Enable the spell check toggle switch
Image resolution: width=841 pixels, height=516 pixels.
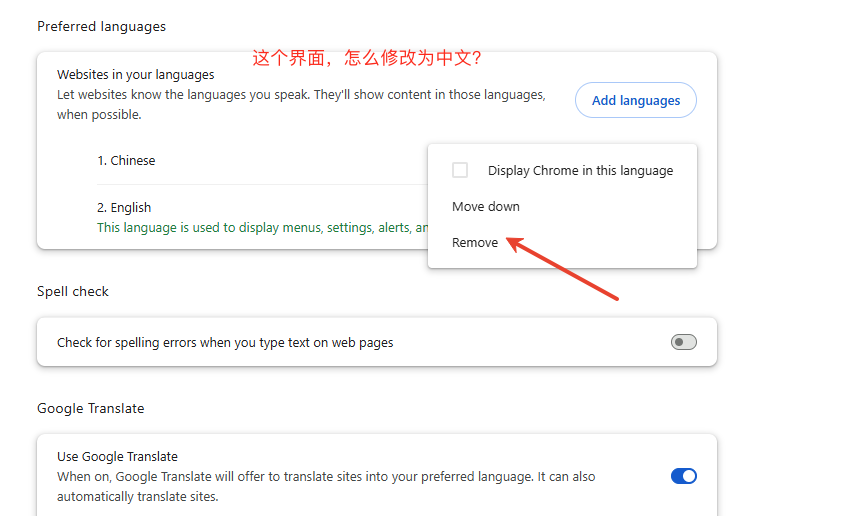pyautogui.click(x=683, y=342)
